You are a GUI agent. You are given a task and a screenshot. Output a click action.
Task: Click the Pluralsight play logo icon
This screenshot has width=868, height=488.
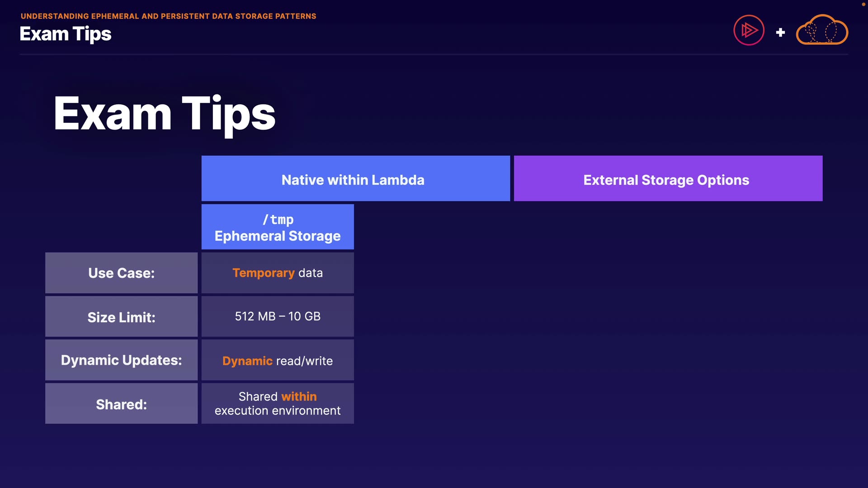(749, 31)
